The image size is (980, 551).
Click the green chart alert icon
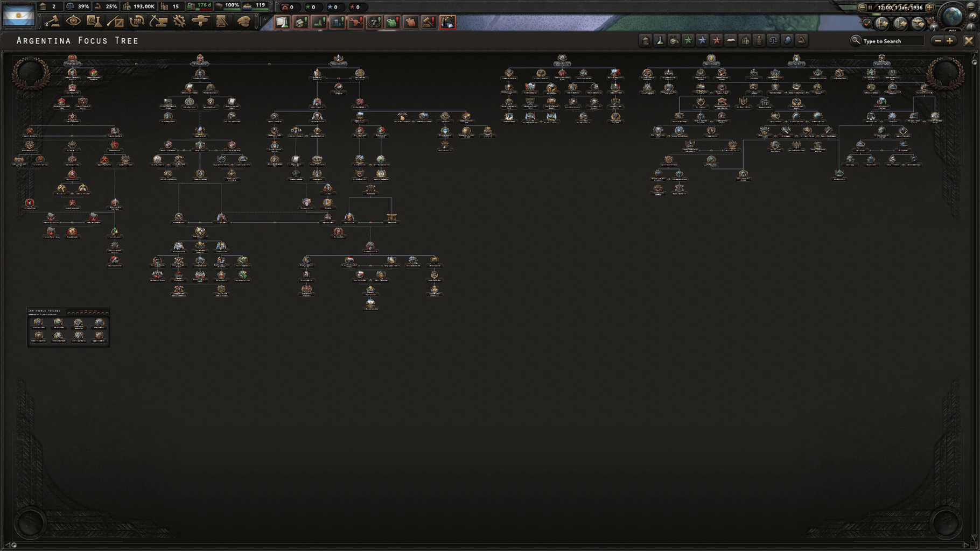[x=319, y=22]
